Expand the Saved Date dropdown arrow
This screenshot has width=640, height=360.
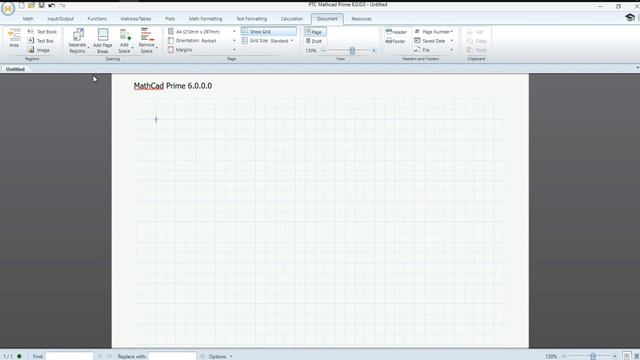[452, 40]
